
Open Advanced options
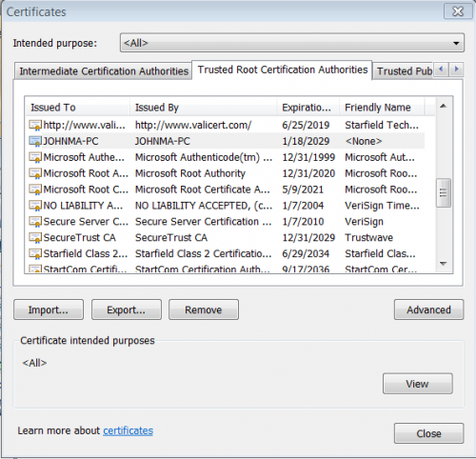(429, 309)
